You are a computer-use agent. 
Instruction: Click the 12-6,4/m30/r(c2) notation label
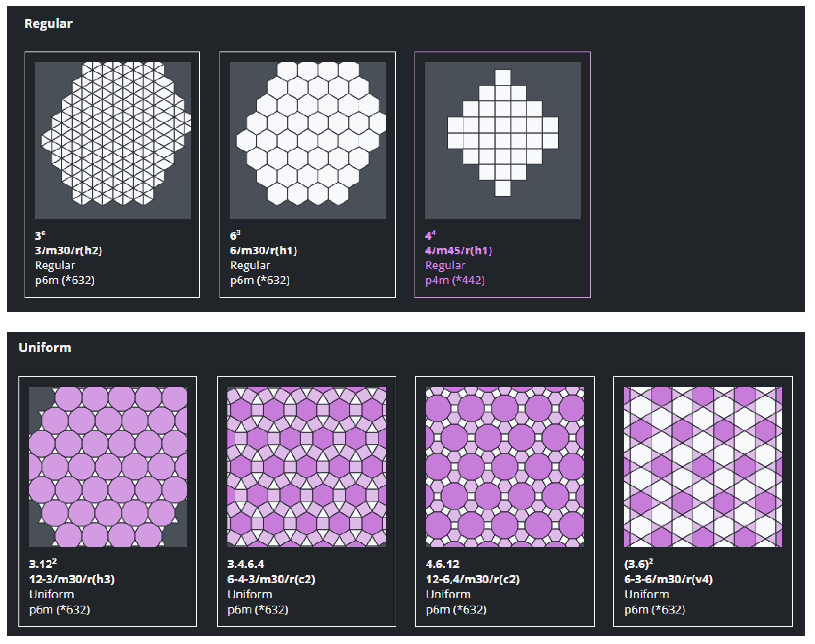(x=473, y=579)
